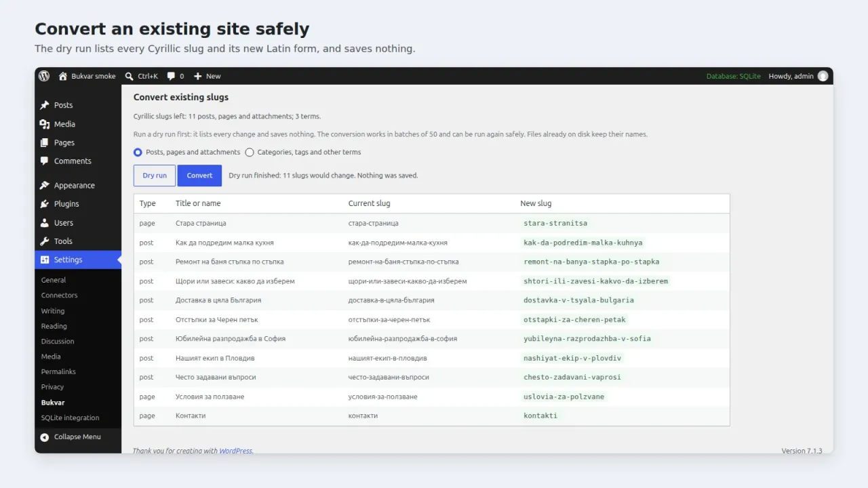
Task: Open Privacy settings submenu item
Action: pyautogui.click(x=52, y=387)
